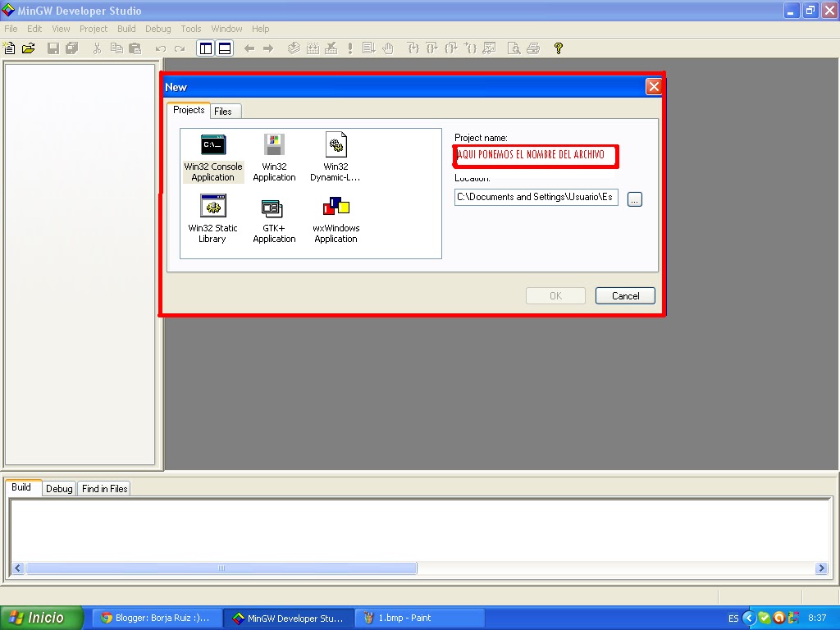
Task: Click the Location path input field
Action: coord(536,197)
